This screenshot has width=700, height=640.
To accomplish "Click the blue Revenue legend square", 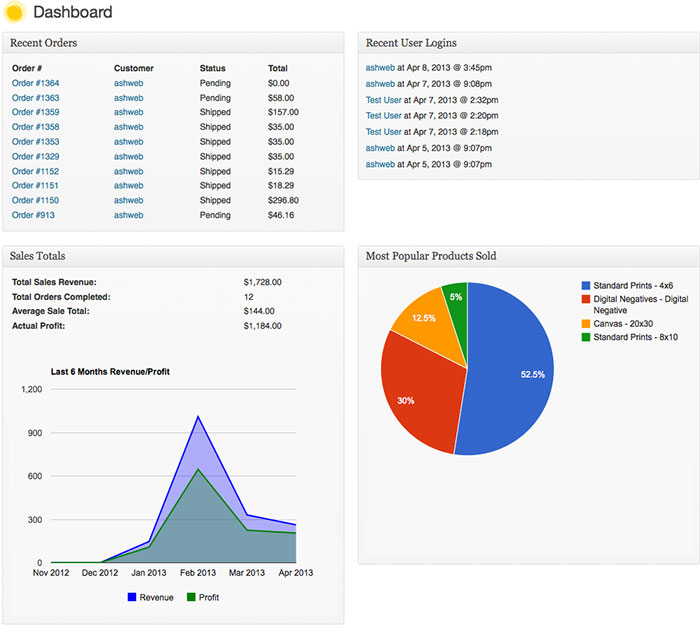I will pos(132,597).
